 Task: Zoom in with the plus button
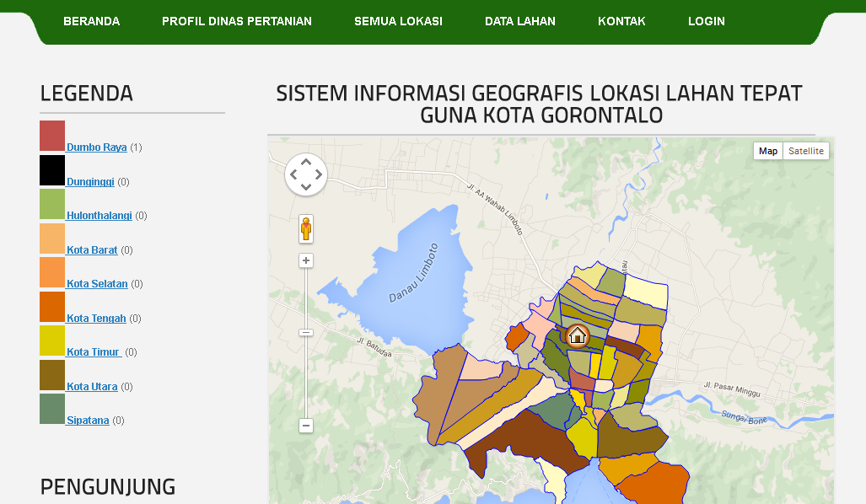[306, 260]
